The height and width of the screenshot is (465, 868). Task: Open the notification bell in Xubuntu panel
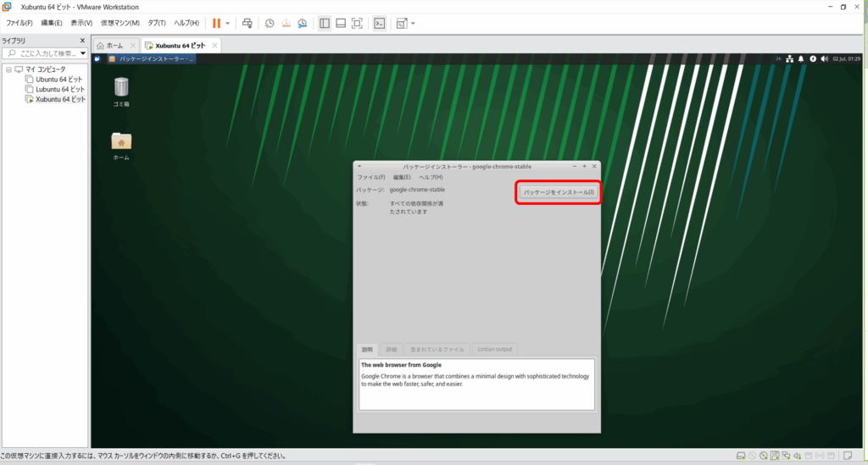coord(801,58)
